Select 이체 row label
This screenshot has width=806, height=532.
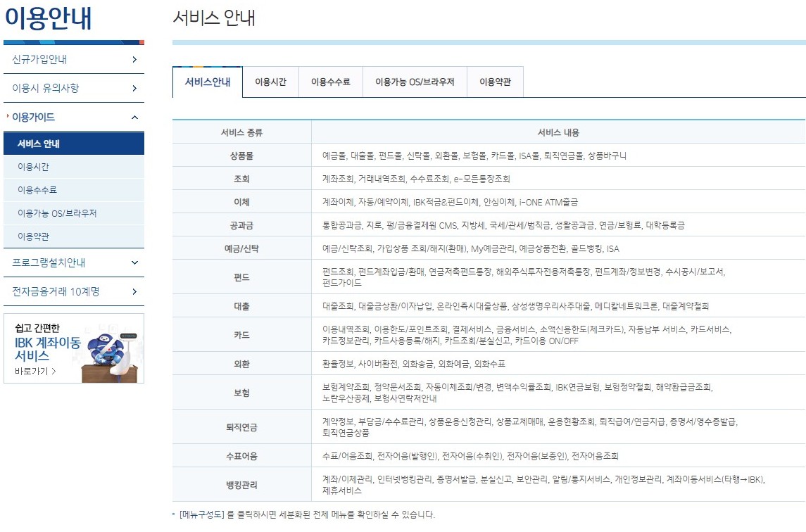pyautogui.click(x=241, y=202)
